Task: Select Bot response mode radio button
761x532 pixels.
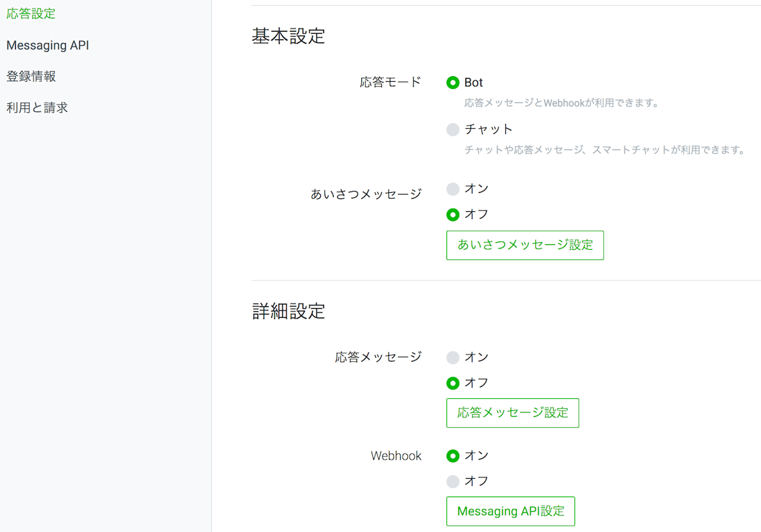Action: click(x=453, y=82)
